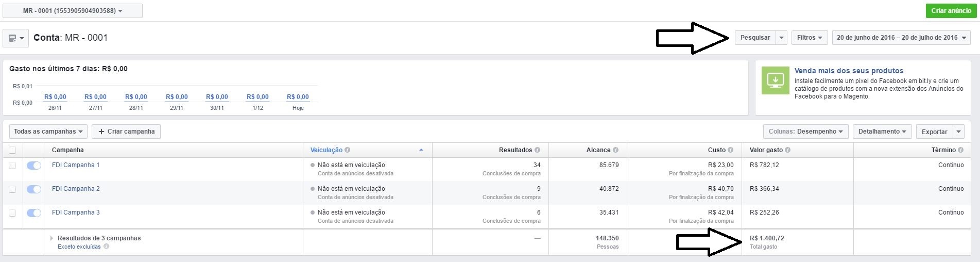
Task: Expand Resultados de 3 campanhas row
Action: pyautogui.click(x=51, y=238)
